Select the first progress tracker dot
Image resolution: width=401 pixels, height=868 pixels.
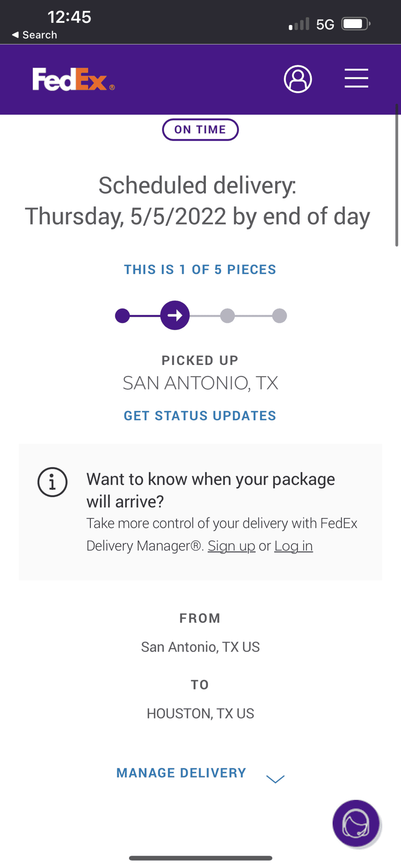[x=122, y=315]
